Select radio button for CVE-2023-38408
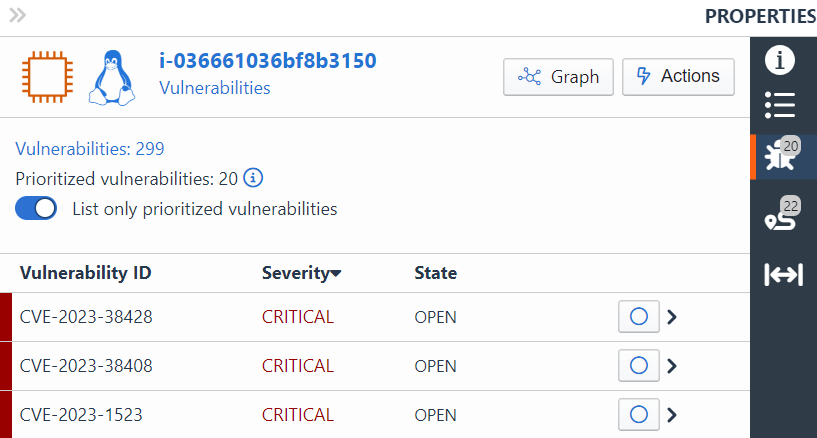 (638, 366)
